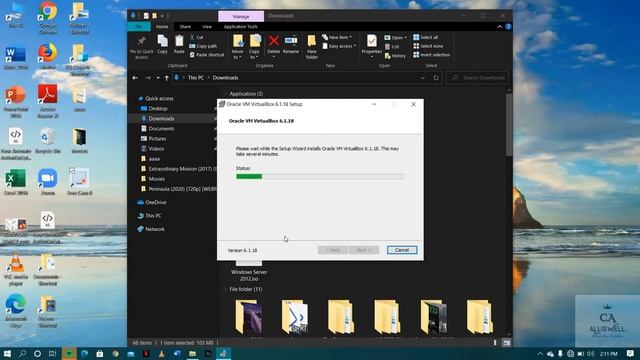The height and width of the screenshot is (360, 640).
Task: Open the Open button dropdown arrow
Action: pos(405,38)
